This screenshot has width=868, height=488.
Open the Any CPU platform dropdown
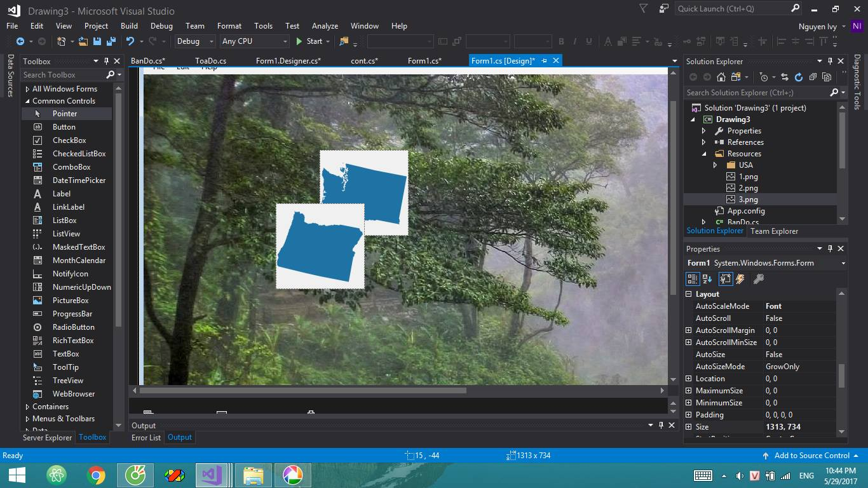[x=254, y=41]
